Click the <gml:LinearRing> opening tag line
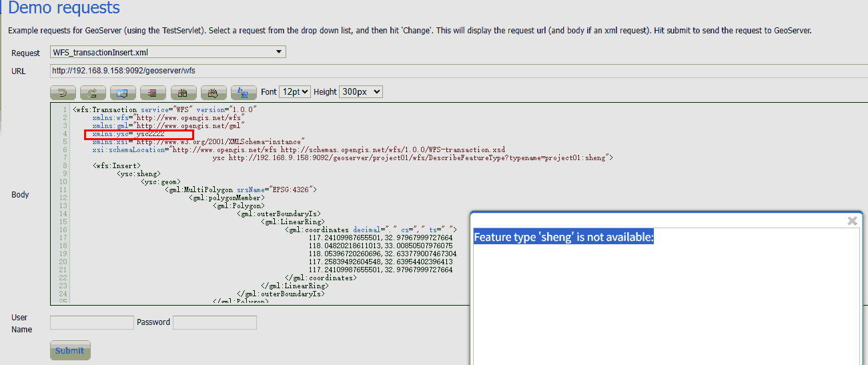Image resolution: width=868 pixels, height=365 pixels. pyautogui.click(x=293, y=222)
